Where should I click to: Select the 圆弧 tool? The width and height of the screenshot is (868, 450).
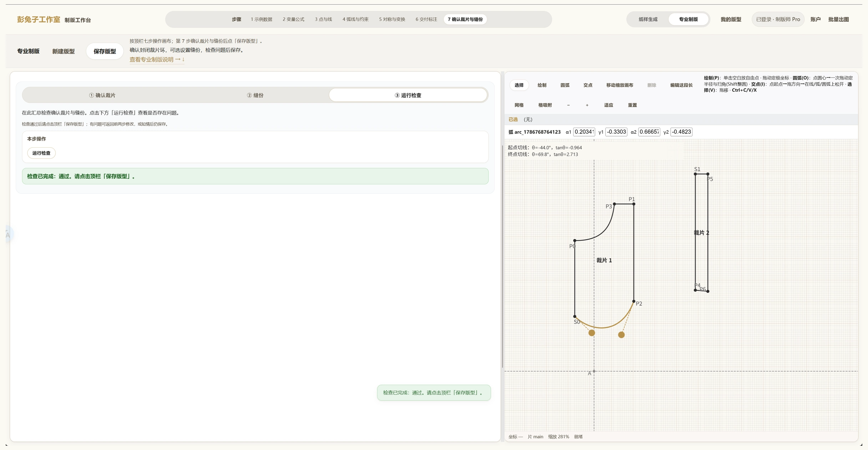[x=565, y=85]
